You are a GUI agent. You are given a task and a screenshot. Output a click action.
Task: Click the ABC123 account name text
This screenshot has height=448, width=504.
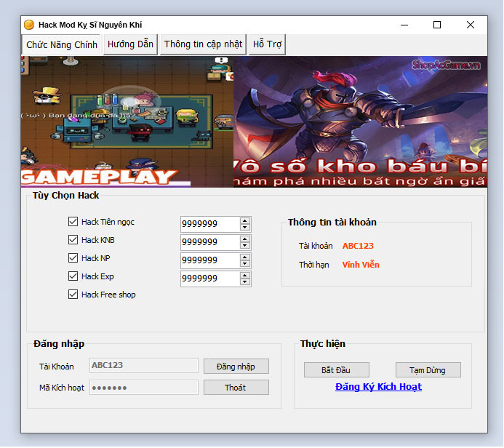[x=358, y=246]
